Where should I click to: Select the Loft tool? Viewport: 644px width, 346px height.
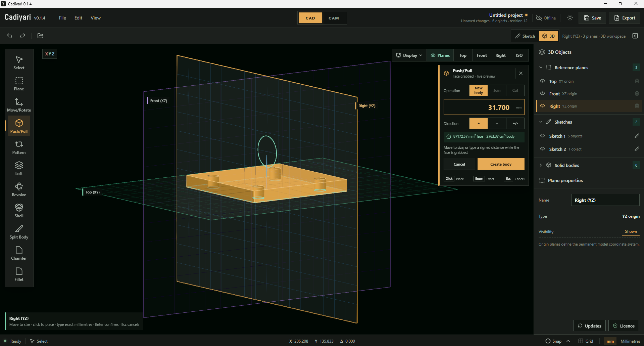[19, 169]
